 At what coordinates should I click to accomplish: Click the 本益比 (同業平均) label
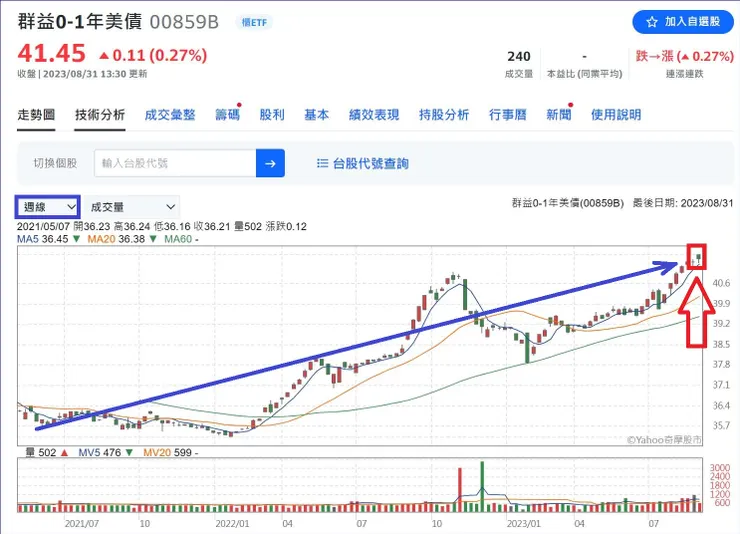(x=584, y=74)
